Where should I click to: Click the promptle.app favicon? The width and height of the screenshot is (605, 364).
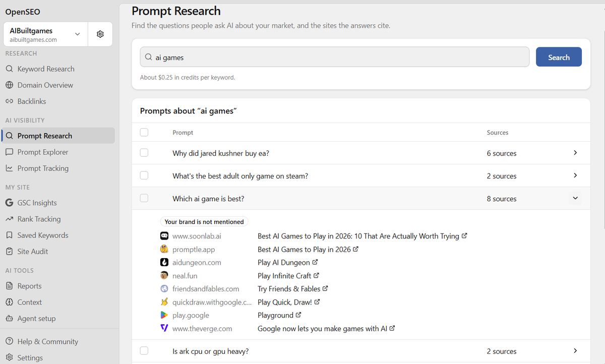tap(164, 249)
